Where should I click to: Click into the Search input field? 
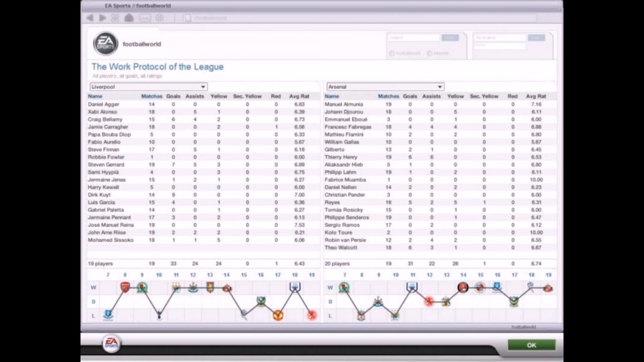click(414, 37)
